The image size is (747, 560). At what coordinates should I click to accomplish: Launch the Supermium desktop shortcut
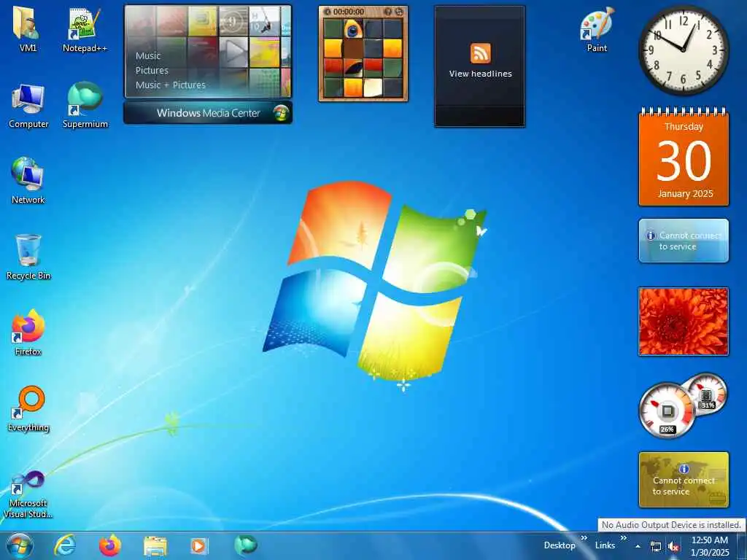tap(85, 106)
